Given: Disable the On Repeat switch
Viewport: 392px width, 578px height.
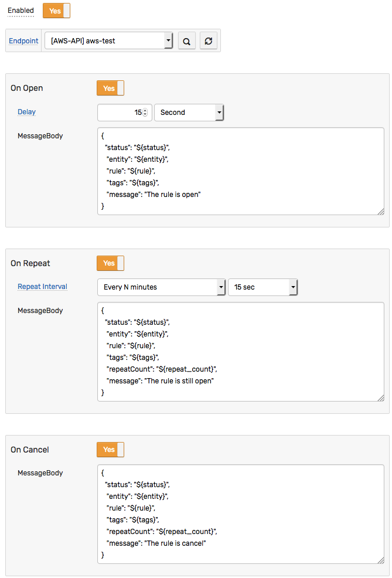Looking at the screenshot, I should click(x=111, y=263).
